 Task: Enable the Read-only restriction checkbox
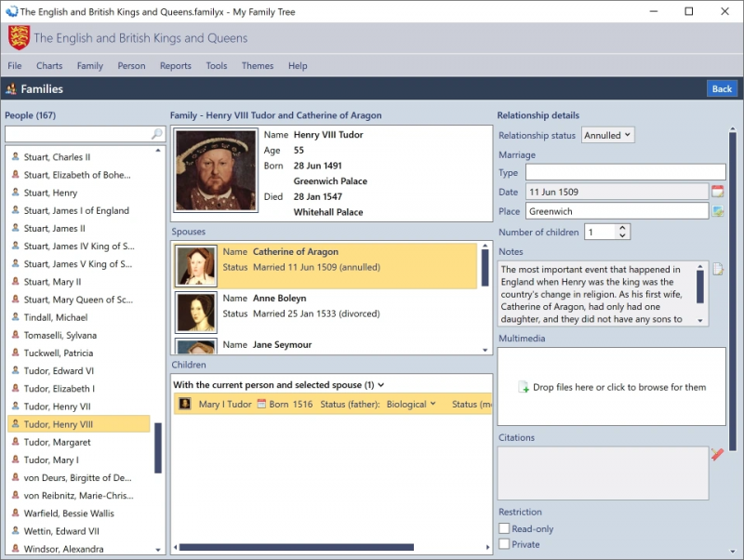pos(504,528)
